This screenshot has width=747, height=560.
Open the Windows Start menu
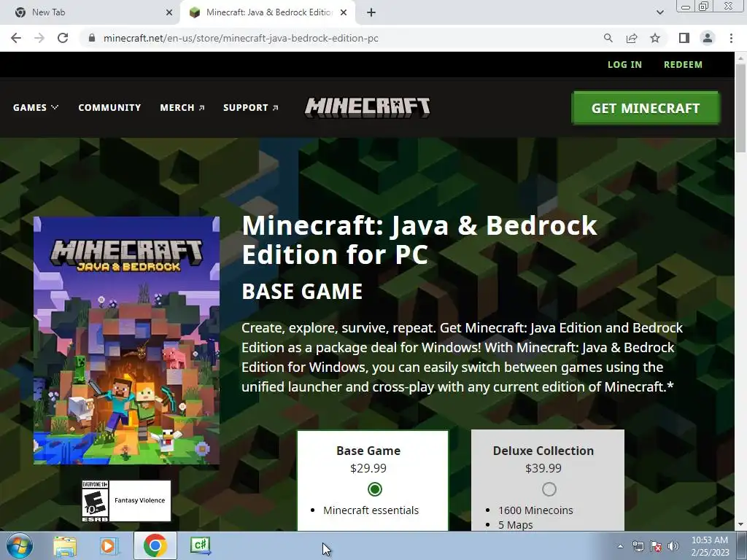click(x=19, y=545)
